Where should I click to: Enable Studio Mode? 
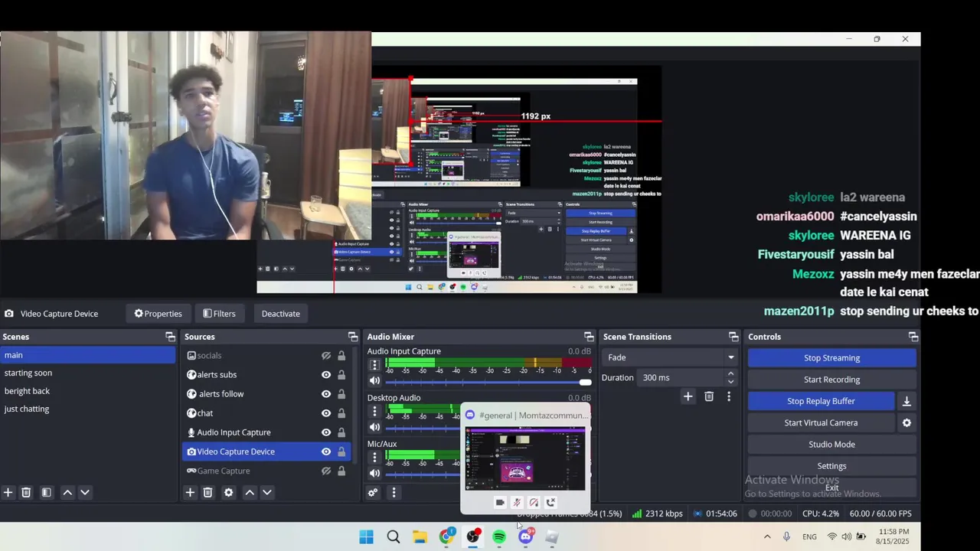click(831, 444)
